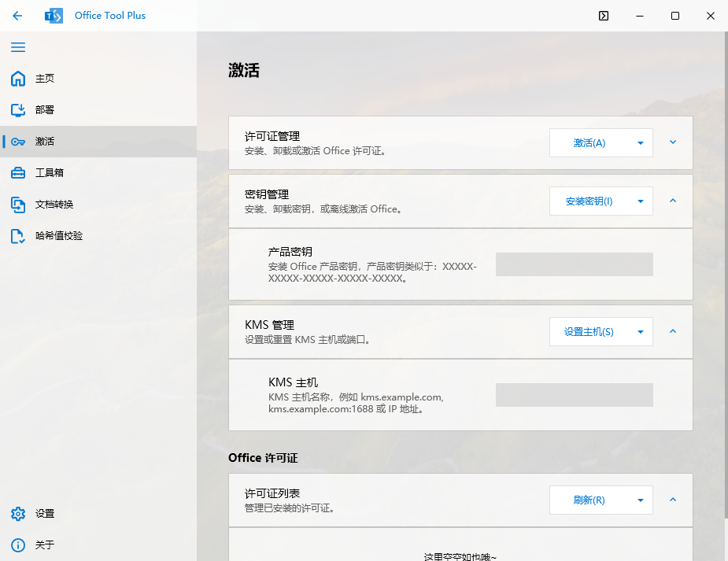This screenshot has height=561, width=728.
Task: Collapse the KMS 管理 section chevron
Action: [673, 331]
